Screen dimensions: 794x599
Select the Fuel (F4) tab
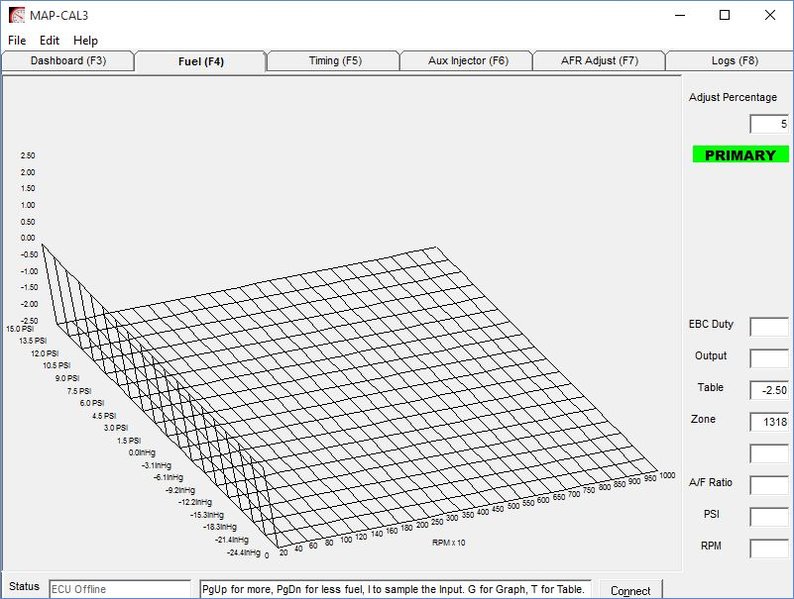coord(201,61)
